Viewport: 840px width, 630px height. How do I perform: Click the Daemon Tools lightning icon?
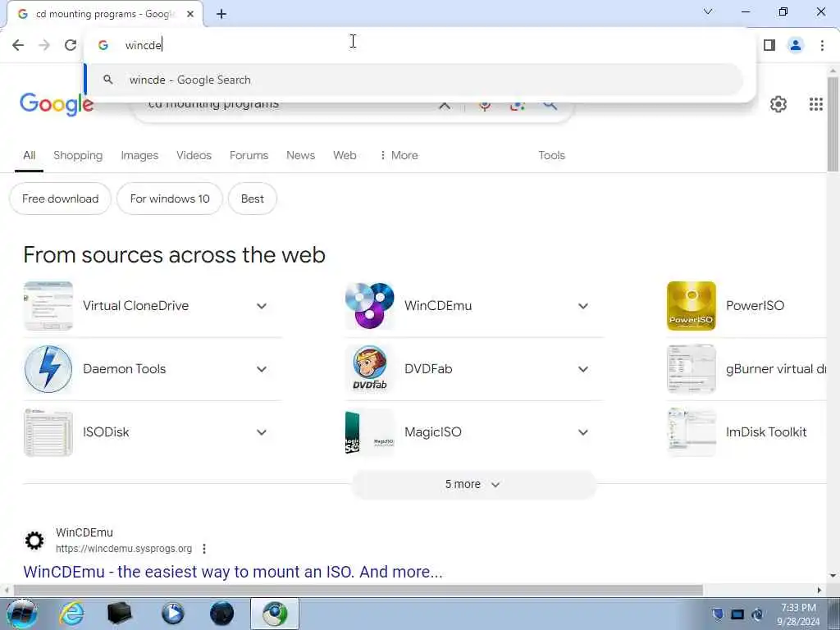coord(48,369)
